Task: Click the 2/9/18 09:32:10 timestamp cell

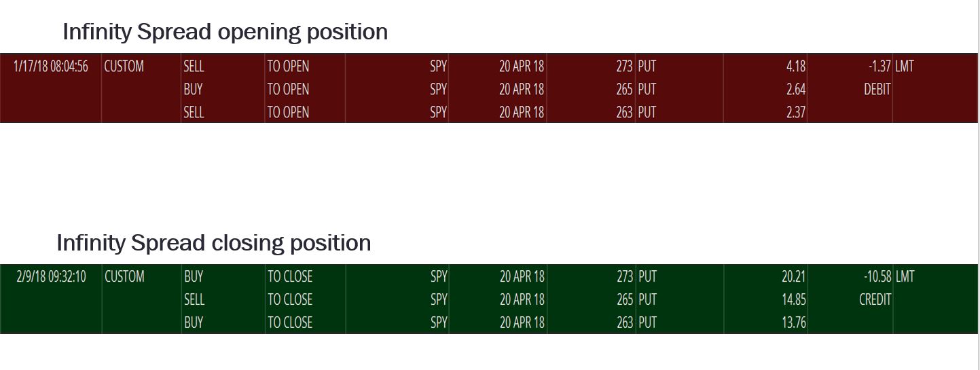Action: 51,277
